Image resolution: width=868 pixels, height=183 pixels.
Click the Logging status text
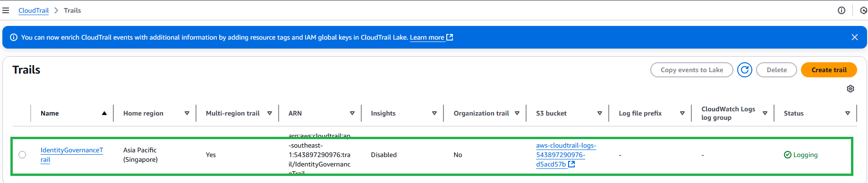click(805, 155)
